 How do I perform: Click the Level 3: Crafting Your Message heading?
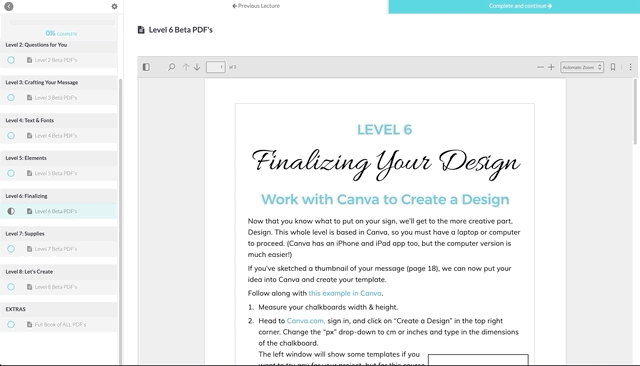[42, 82]
